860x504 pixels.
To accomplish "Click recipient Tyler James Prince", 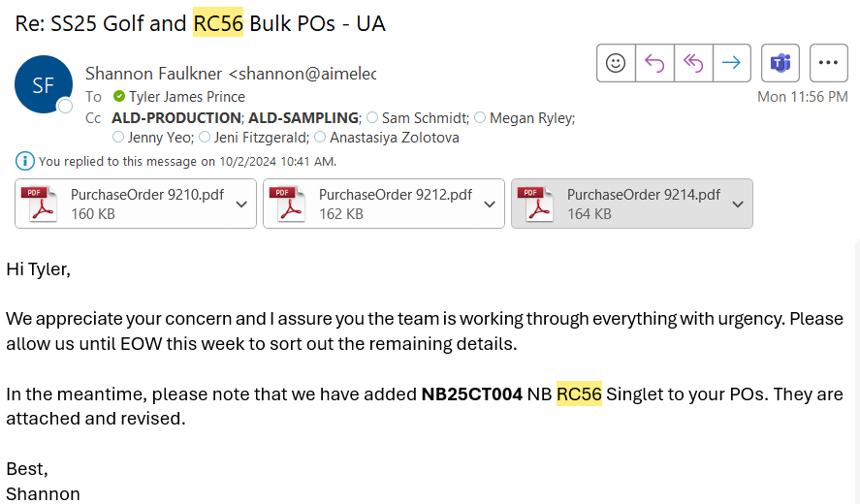I will point(186,97).
